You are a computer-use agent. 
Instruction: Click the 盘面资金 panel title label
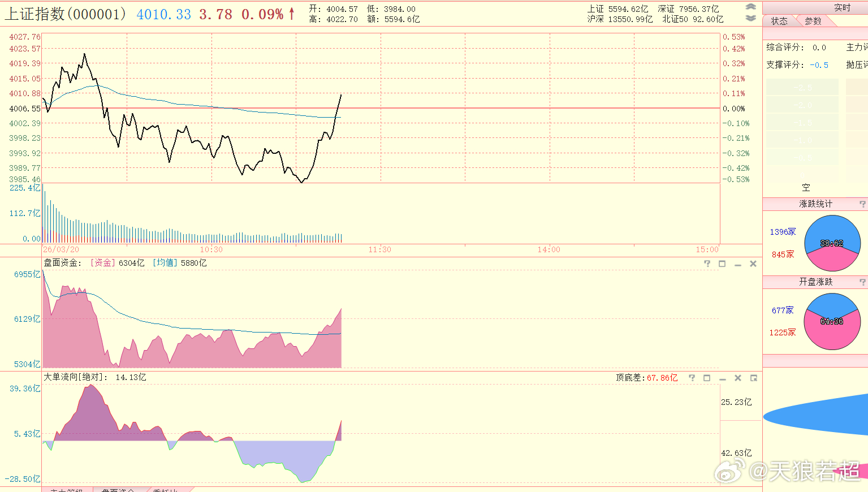pyautogui.click(x=62, y=263)
